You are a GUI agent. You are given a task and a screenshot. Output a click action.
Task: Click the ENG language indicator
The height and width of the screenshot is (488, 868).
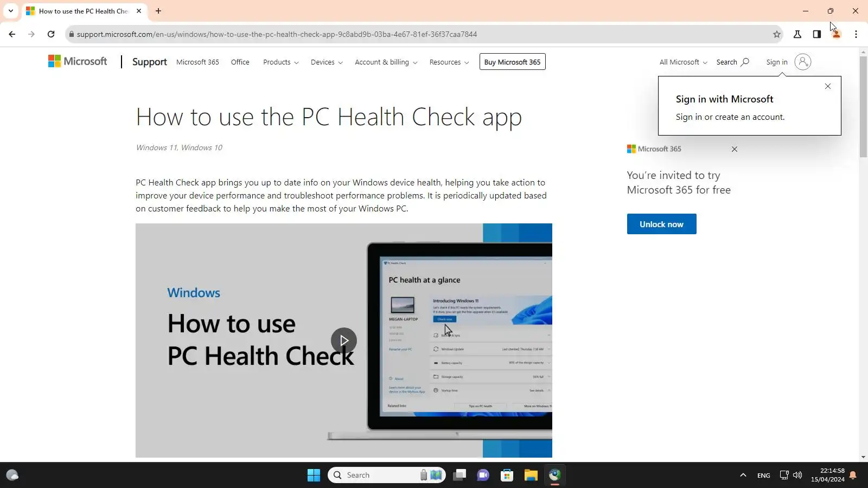point(764,476)
